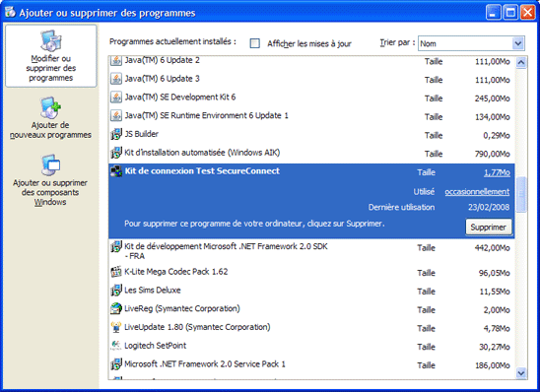Image resolution: width=540 pixels, height=392 pixels.
Task: Select Modifier ou supprimer des programmes icon
Action: click(50, 41)
